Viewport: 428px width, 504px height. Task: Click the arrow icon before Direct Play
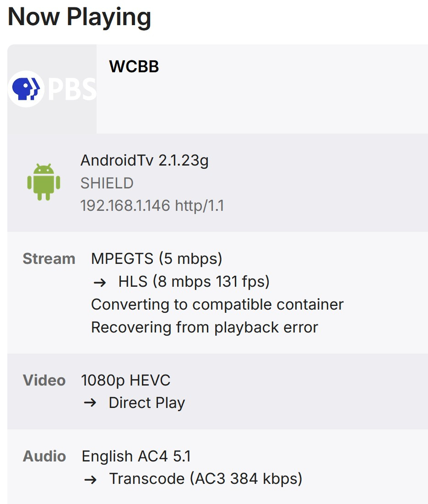coord(90,403)
